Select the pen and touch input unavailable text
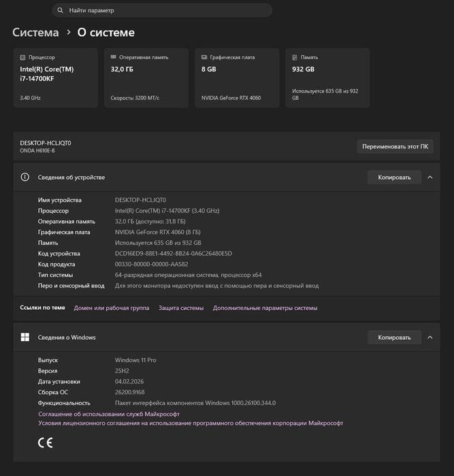The width and height of the screenshot is (454, 476). pyautogui.click(x=216, y=285)
